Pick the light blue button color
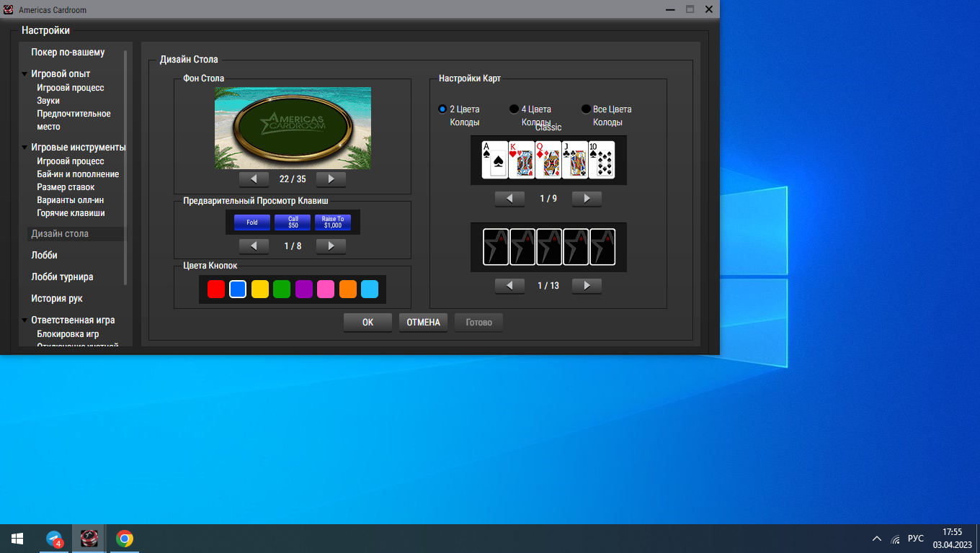The width and height of the screenshot is (980, 553). 370,289
